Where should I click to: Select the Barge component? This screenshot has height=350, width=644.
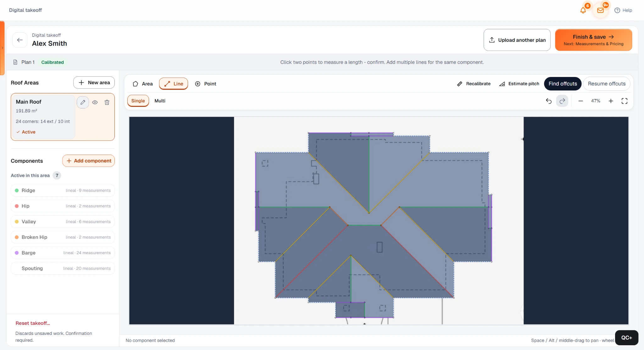[63, 253]
